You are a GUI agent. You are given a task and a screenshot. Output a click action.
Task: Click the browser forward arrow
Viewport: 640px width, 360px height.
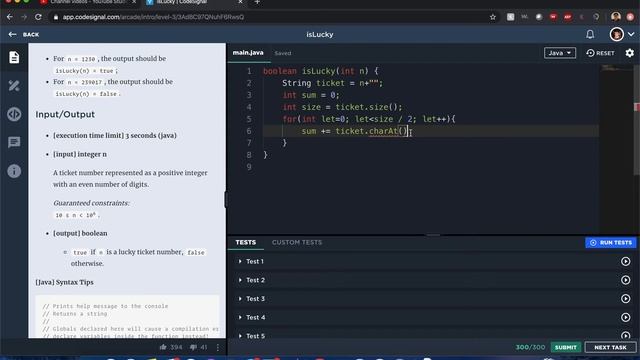pyautogui.click(x=24, y=17)
